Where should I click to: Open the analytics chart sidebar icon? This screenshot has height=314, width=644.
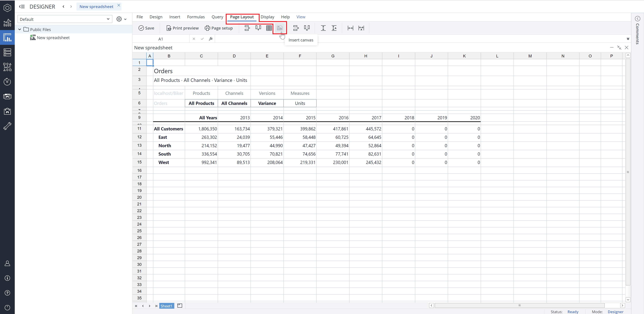[x=7, y=23]
